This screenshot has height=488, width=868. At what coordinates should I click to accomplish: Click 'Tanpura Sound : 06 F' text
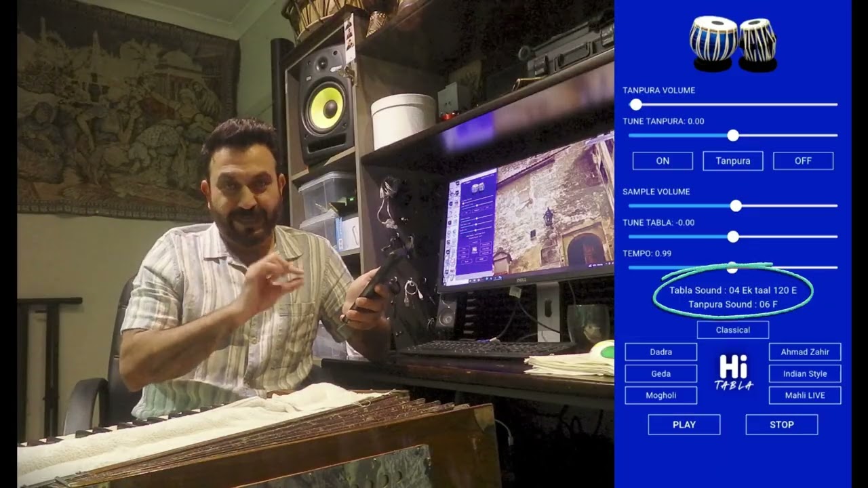point(733,304)
